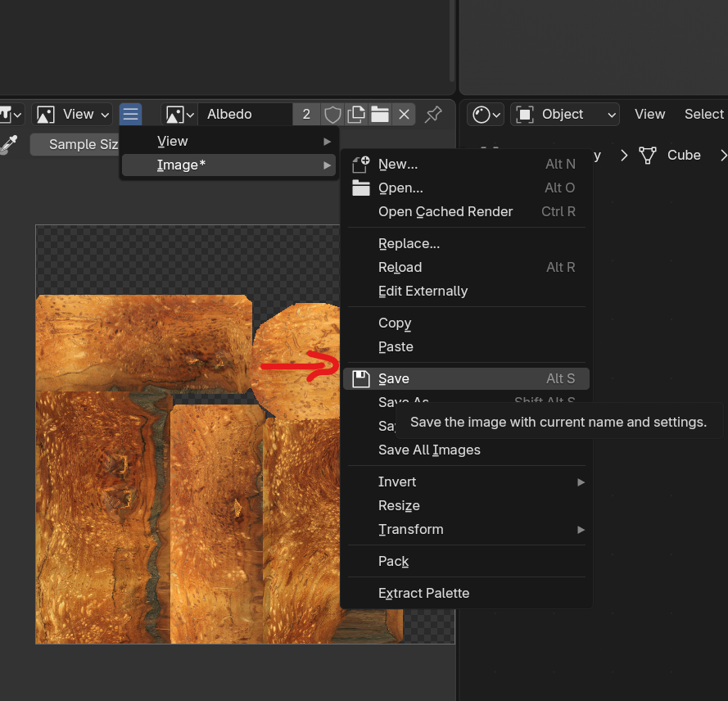The height and width of the screenshot is (701, 728).
Task: Click the open image folder icon
Action: (x=380, y=114)
